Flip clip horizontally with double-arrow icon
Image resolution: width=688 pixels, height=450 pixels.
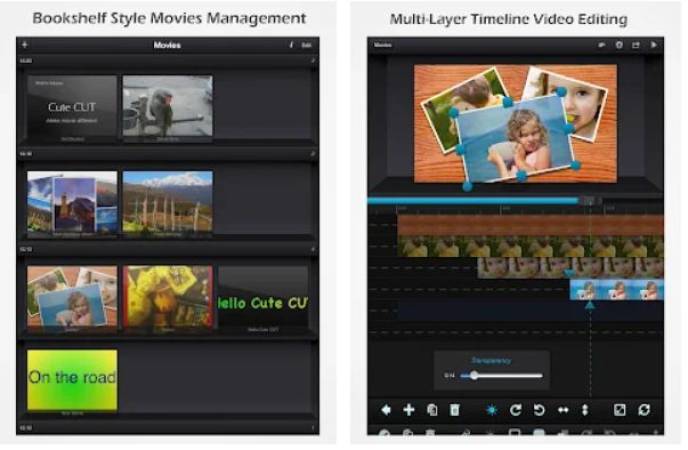pos(563,410)
